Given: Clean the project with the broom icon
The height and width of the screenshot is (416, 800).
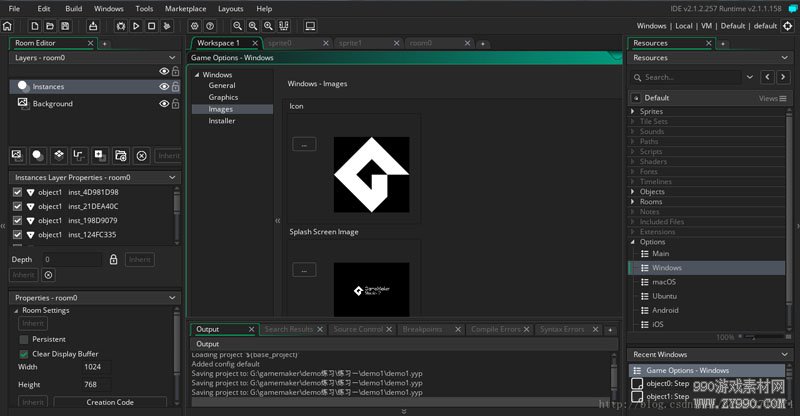Looking at the screenshot, I should pos(167,26).
